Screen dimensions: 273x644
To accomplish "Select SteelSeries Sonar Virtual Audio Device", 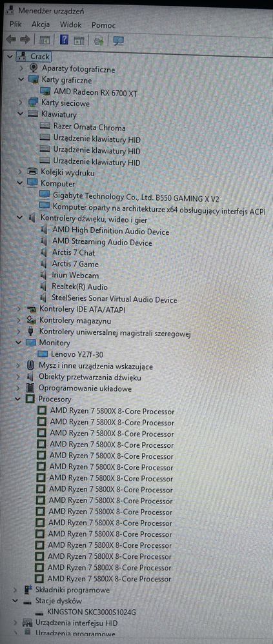I will tap(114, 299).
